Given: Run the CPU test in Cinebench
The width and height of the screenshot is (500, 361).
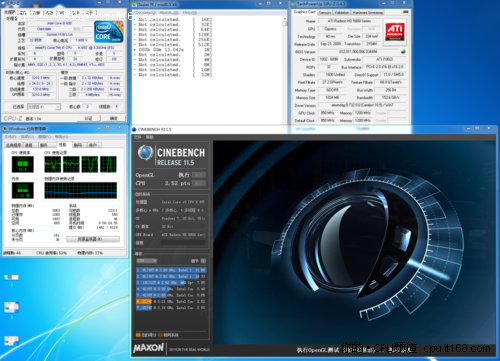Looking at the screenshot, I should coord(199,183).
